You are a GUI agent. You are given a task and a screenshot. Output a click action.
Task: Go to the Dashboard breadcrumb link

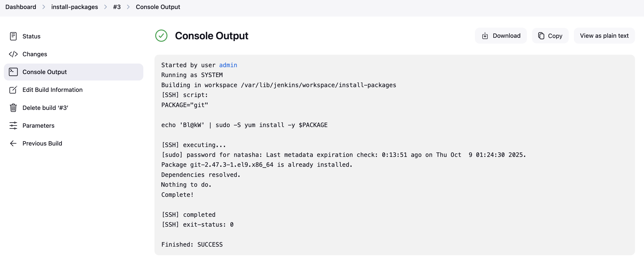point(21,7)
